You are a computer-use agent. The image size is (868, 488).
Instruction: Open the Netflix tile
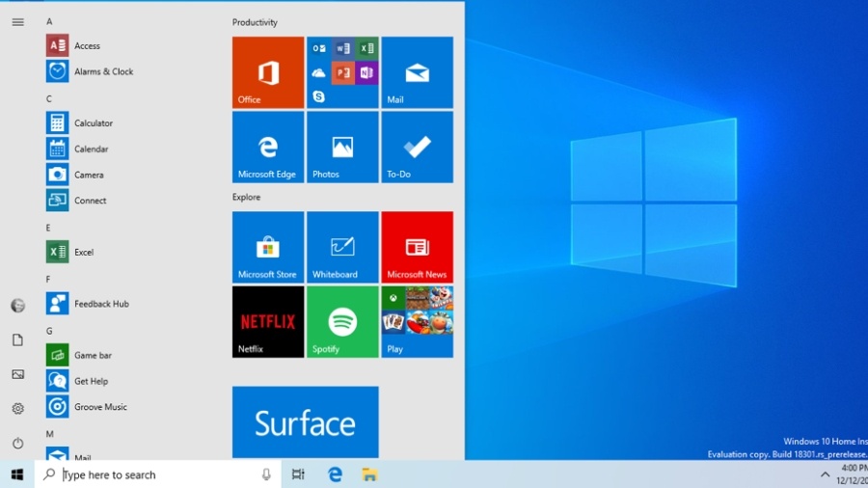[x=268, y=322]
